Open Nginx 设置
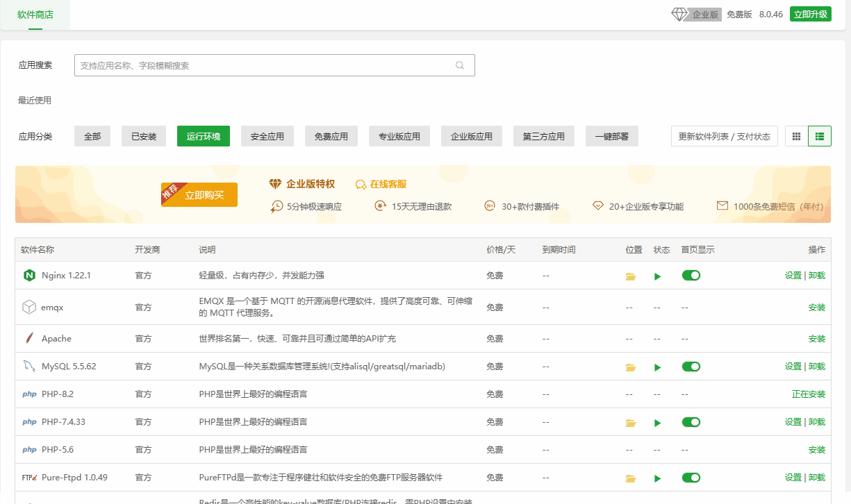The image size is (851, 504). tap(793, 276)
